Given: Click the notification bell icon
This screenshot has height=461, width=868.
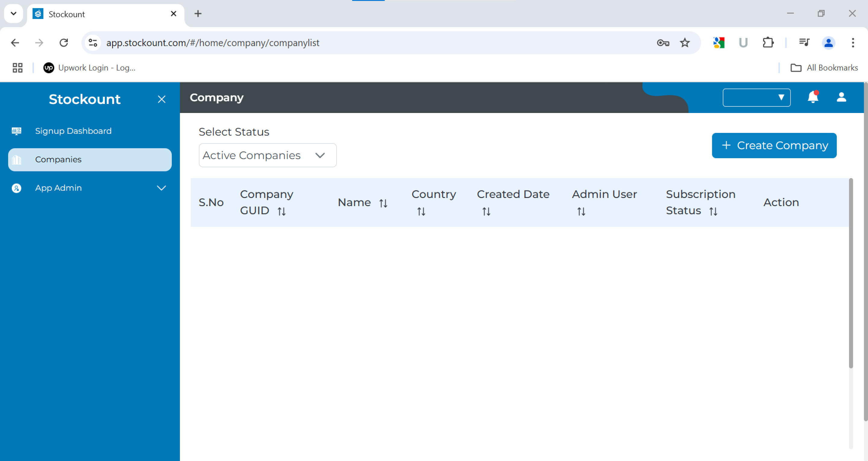Looking at the screenshot, I should tap(813, 97).
